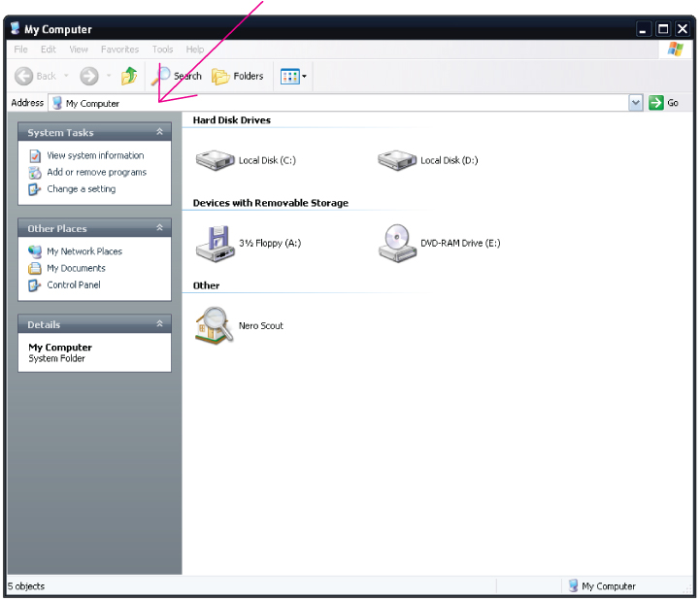Screen dimensions: 700x601
Task: Open Back history dropdown arrow
Action: 66,76
